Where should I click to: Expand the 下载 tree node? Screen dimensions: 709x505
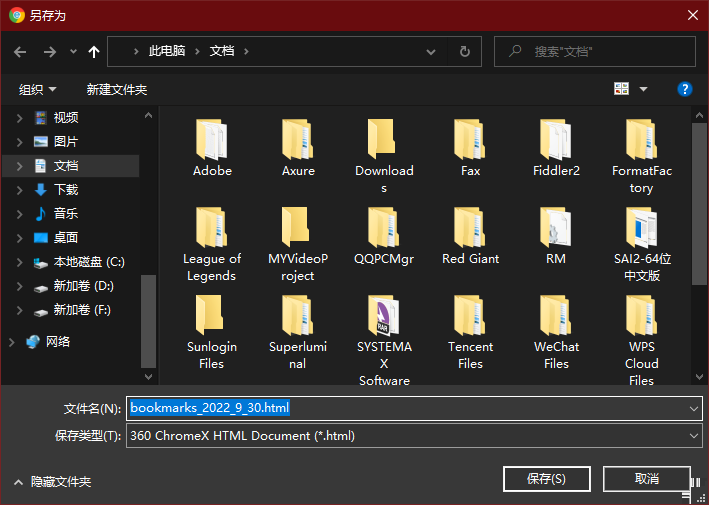pyautogui.click(x=19, y=190)
